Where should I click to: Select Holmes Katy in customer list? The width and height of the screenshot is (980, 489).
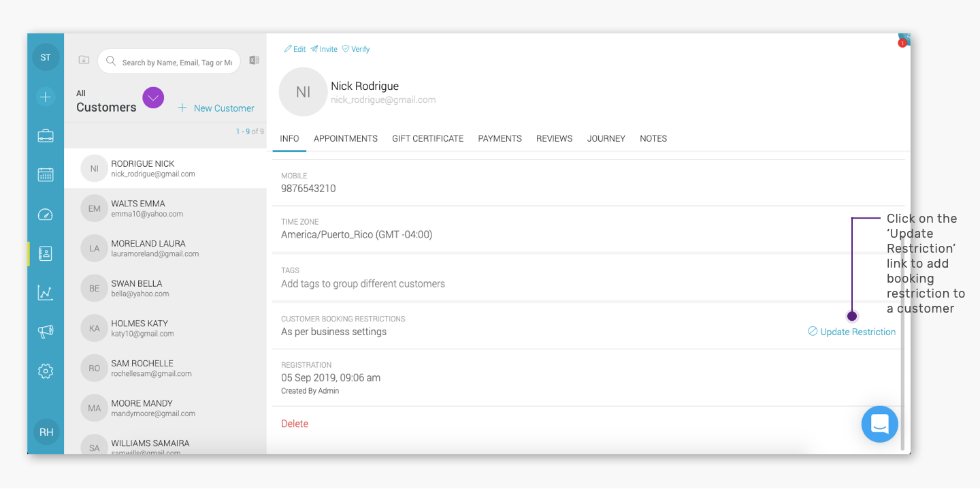click(x=165, y=328)
